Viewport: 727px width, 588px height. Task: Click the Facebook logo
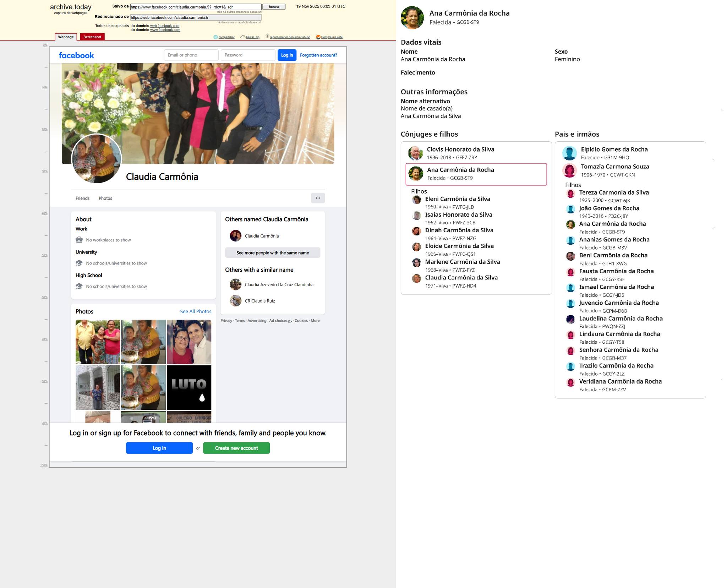point(76,55)
